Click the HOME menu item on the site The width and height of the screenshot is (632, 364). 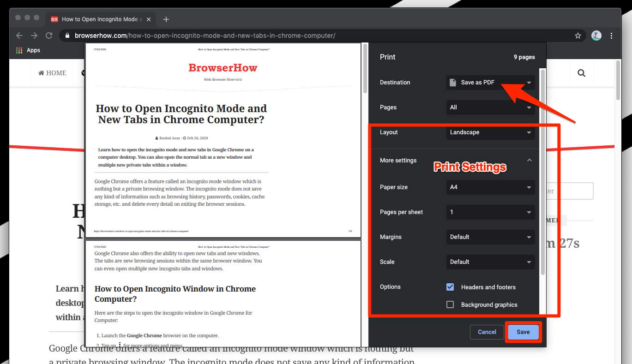(x=52, y=73)
